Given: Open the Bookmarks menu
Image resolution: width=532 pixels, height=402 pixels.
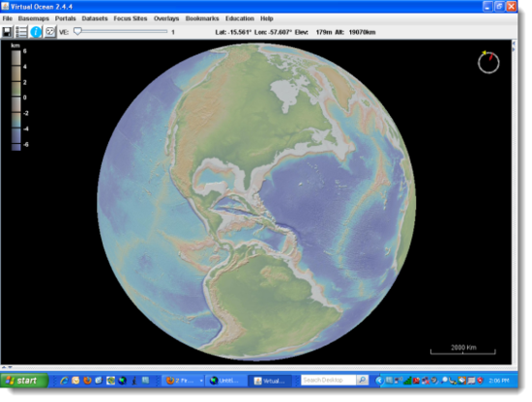Looking at the screenshot, I should [202, 18].
